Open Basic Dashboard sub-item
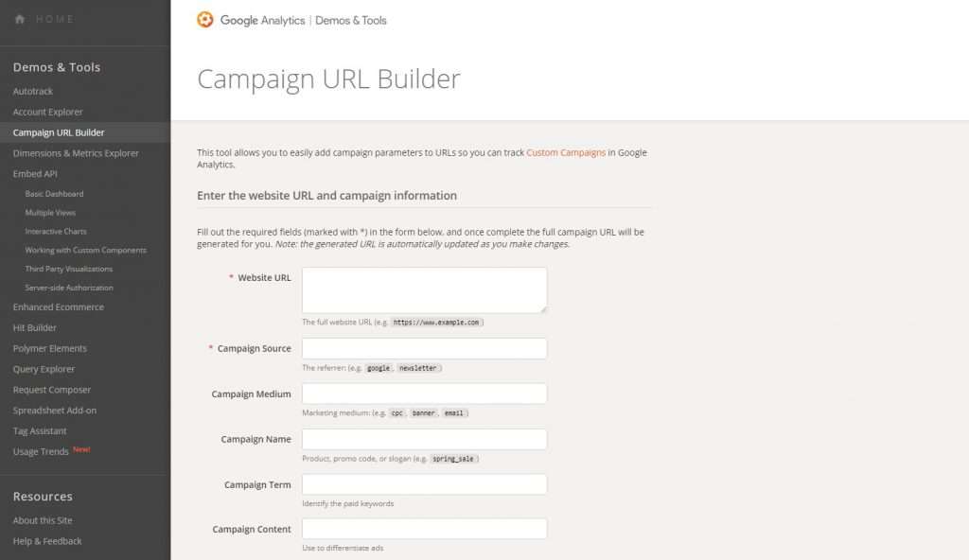This screenshot has height=560, width=969. (x=54, y=194)
